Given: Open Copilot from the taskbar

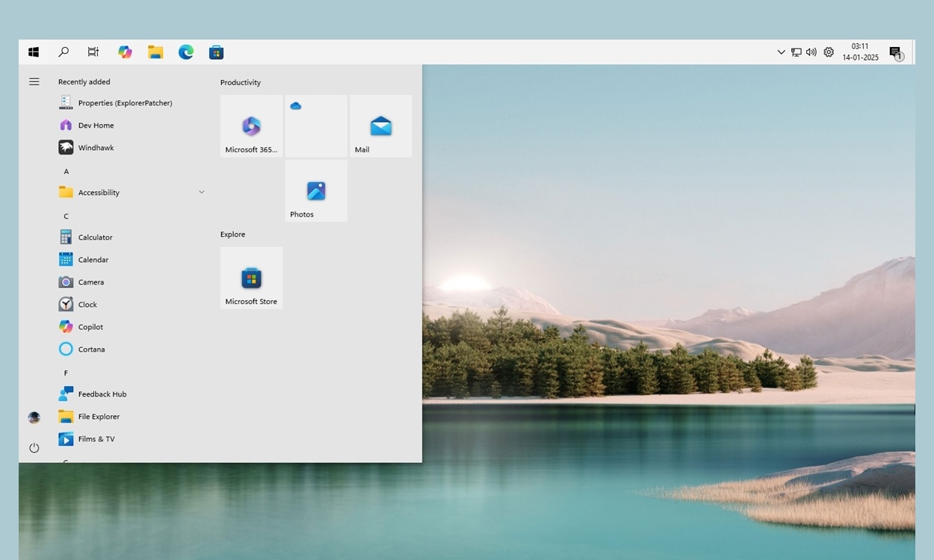Looking at the screenshot, I should point(125,52).
